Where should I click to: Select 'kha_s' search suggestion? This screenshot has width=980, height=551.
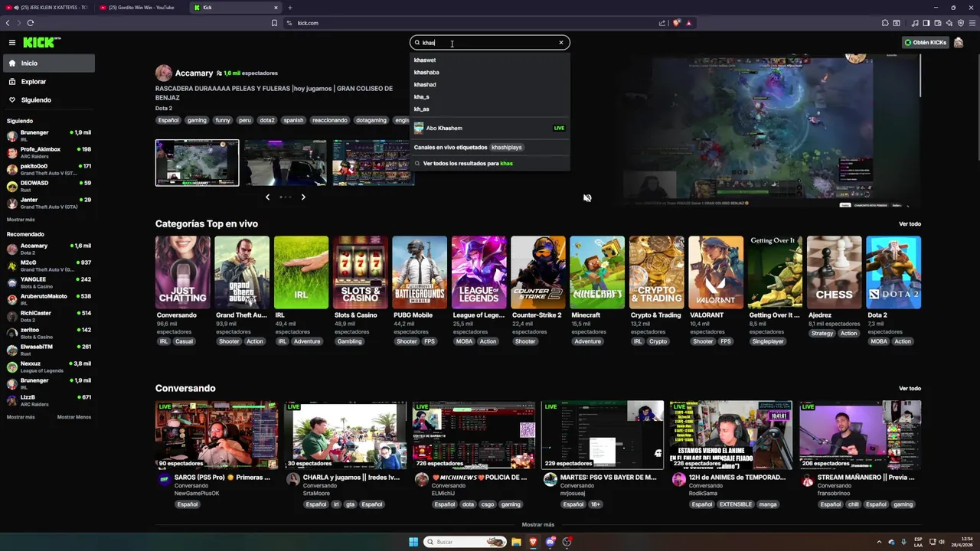point(490,96)
